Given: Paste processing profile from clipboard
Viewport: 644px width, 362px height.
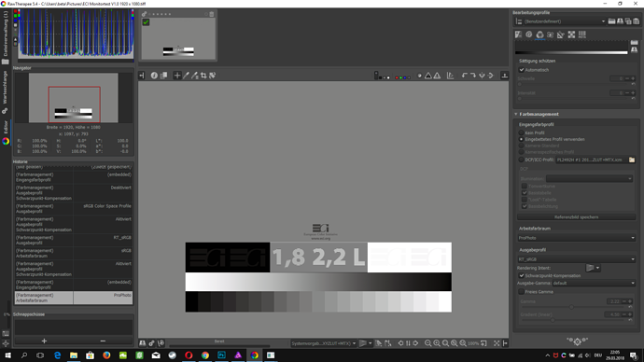Looking at the screenshot, I should [x=637, y=21].
